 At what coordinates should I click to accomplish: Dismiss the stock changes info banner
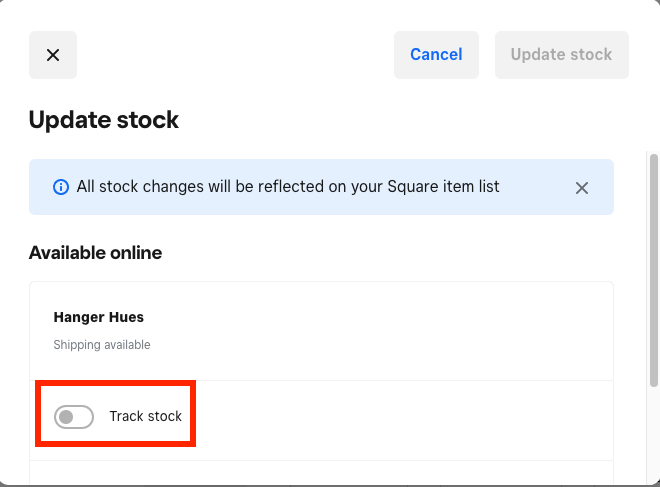coord(582,187)
